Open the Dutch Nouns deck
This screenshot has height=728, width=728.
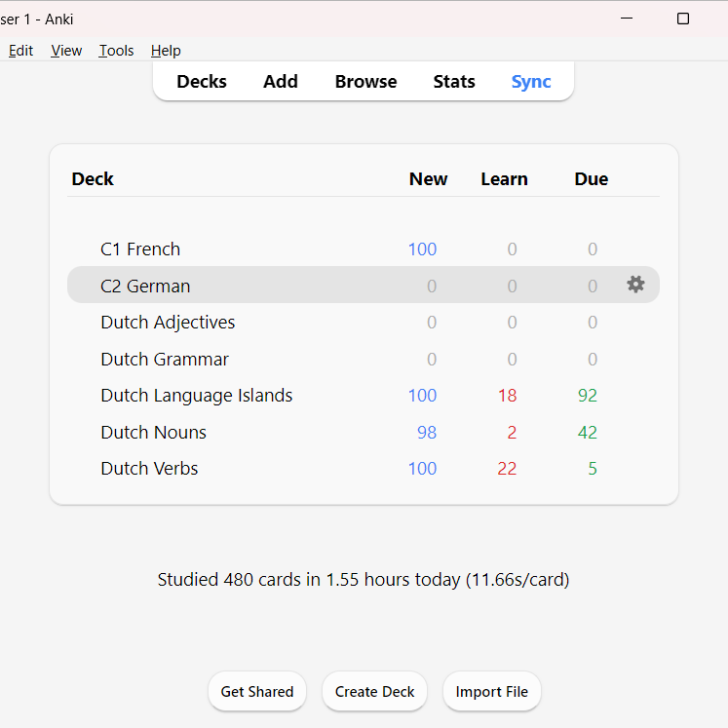[153, 433]
